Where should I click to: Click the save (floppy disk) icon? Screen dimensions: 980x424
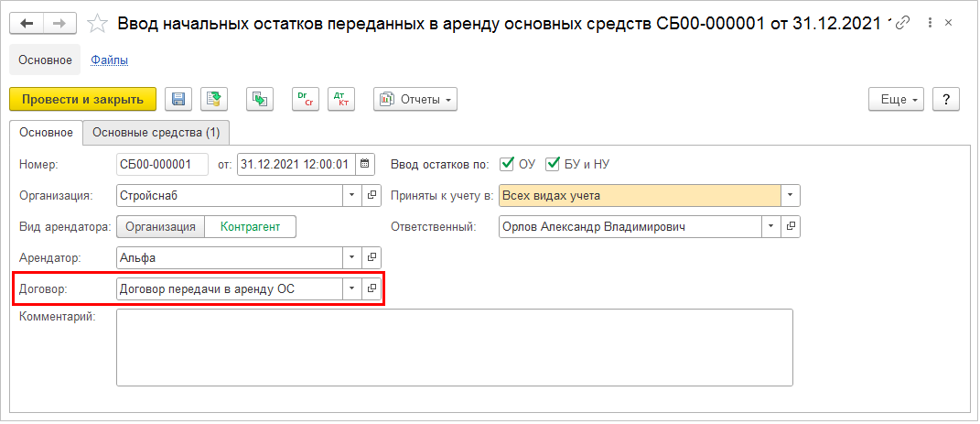[x=178, y=99]
